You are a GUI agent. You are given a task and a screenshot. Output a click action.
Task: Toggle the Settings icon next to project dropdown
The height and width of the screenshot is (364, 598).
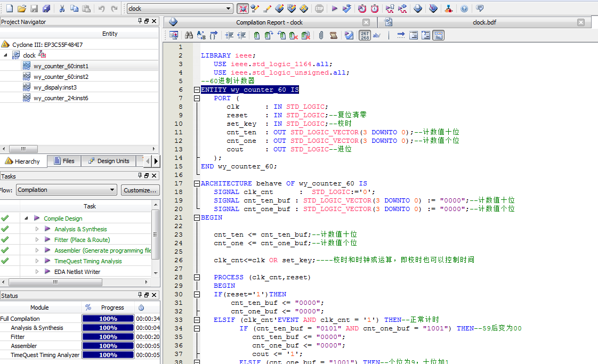243,9
